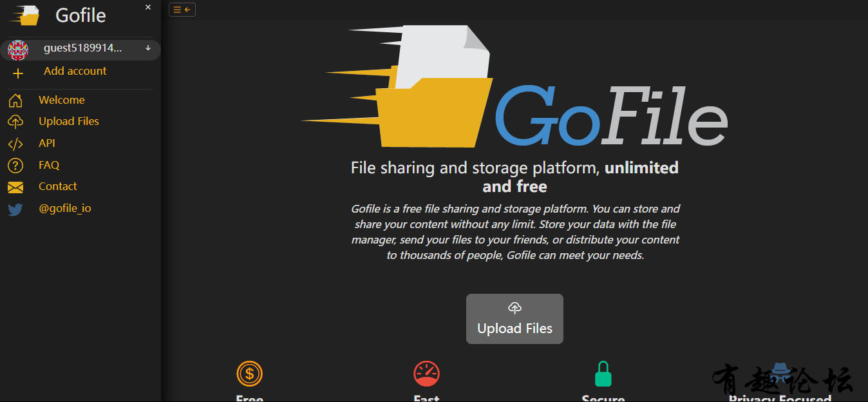The height and width of the screenshot is (402, 868).
Task: Open the Contact menu item
Action: tap(58, 186)
